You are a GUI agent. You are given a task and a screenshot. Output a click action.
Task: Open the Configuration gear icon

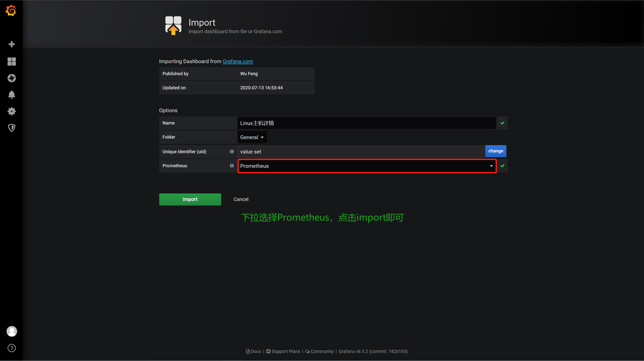12,111
